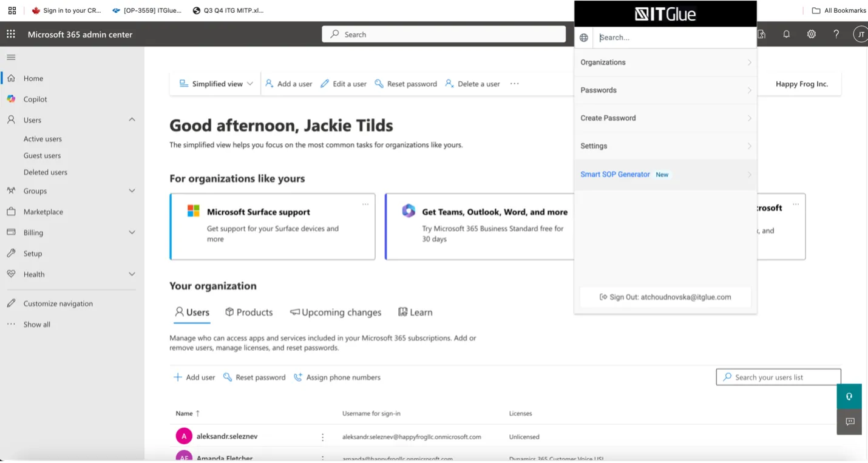
Task: Collapse the Users navigation section
Action: [132, 120]
